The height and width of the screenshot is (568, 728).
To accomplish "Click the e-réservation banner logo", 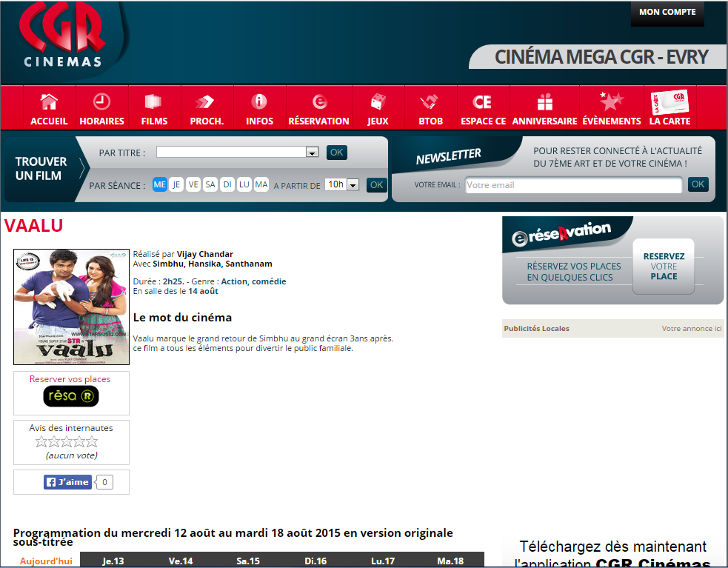I will click(x=561, y=233).
